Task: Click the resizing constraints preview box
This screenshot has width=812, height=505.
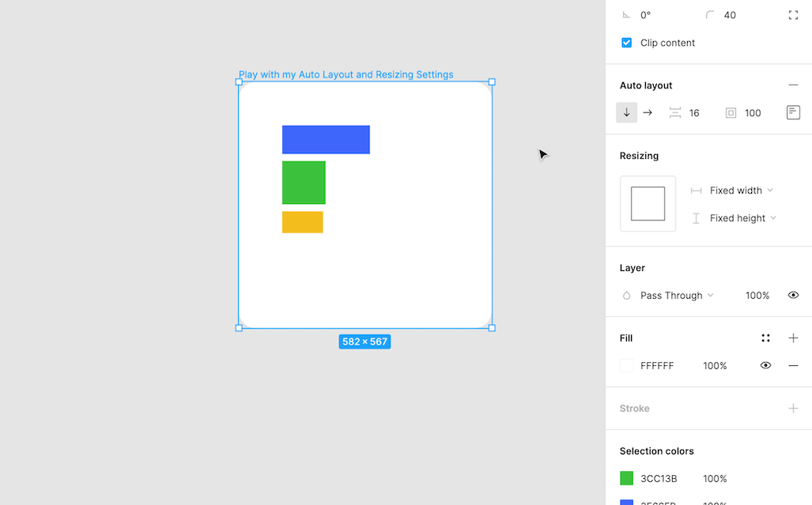Action: click(648, 203)
